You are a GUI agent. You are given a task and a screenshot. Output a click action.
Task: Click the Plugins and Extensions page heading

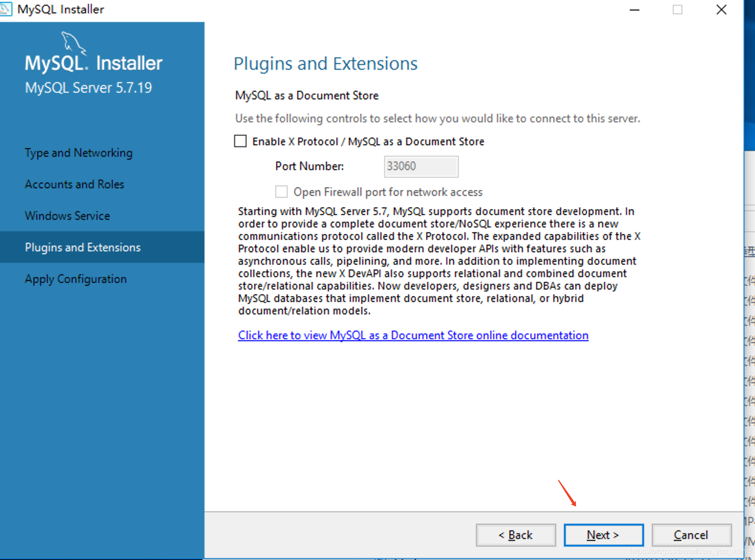tap(325, 64)
